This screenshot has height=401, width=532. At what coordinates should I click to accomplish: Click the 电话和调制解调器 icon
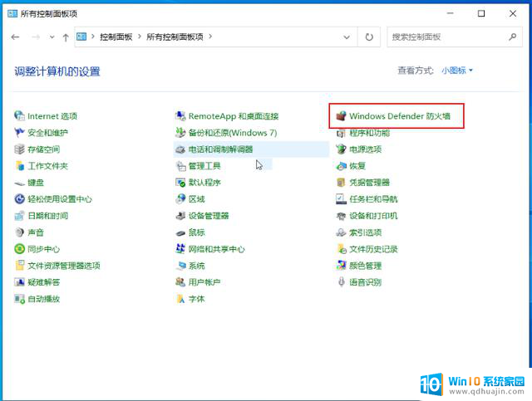[180, 149]
